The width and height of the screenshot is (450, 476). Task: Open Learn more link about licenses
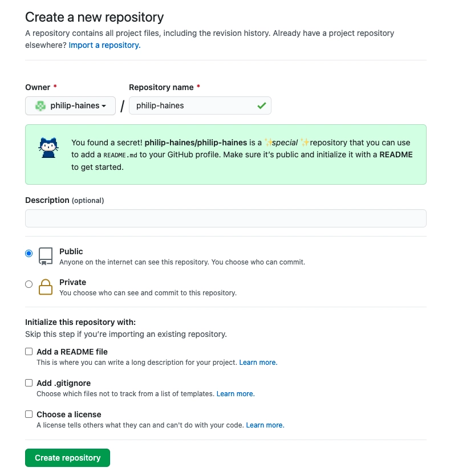click(x=265, y=425)
